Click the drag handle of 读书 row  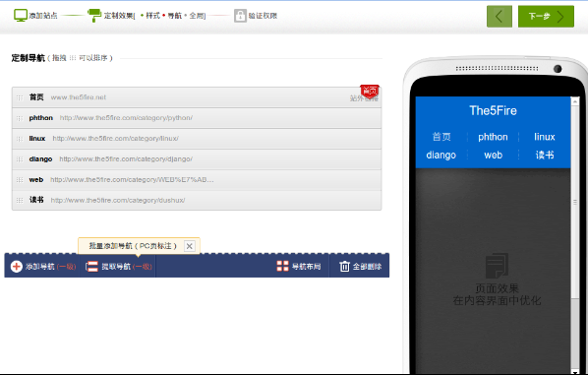(x=20, y=201)
